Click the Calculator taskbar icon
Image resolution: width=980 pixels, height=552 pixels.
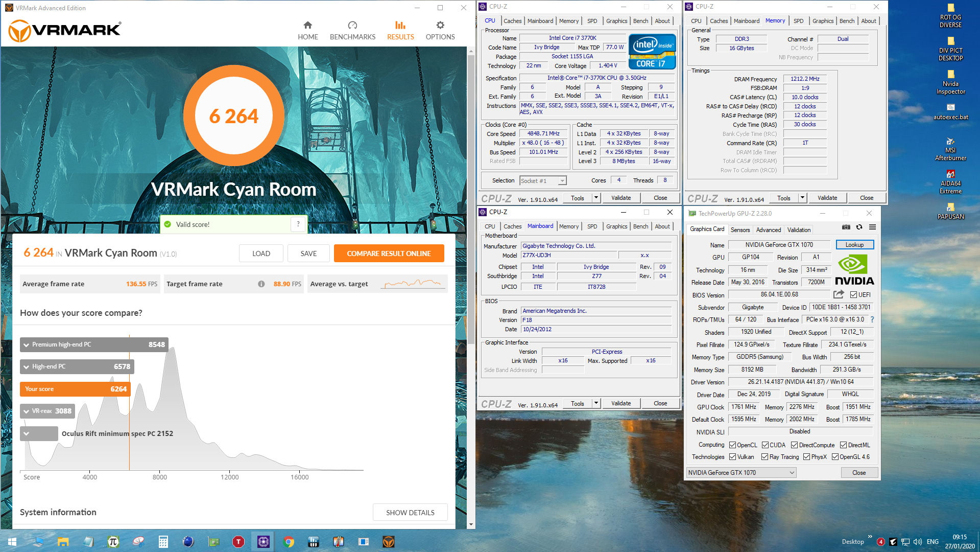click(163, 542)
